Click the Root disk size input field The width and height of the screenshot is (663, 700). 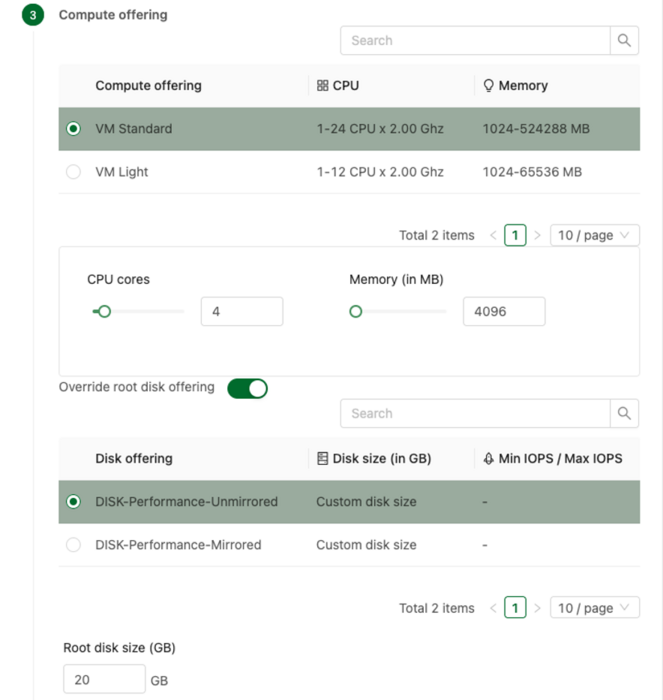tap(104, 679)
